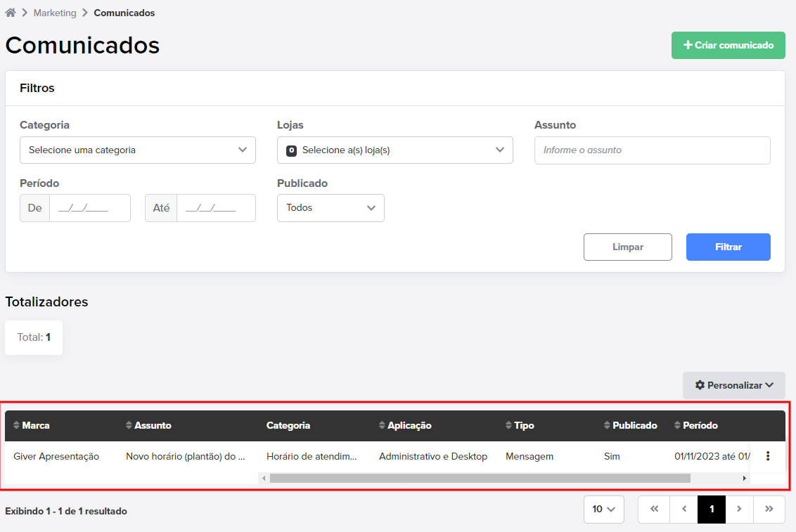This screenshot has width=796, height=532.
Task: Click the Novo horário (plantão) do ... cell
Action: point(186,456)
